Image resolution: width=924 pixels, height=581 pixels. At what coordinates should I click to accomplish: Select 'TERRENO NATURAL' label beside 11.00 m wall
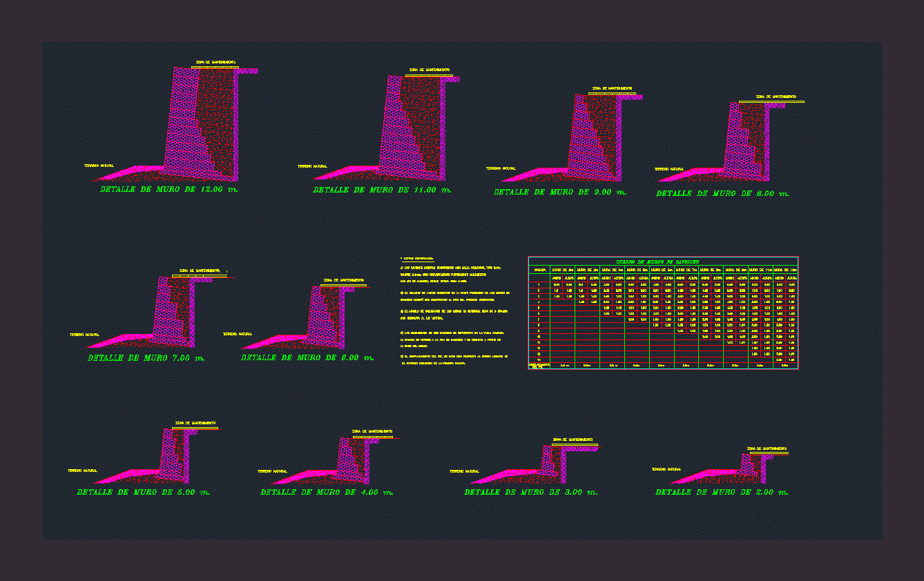(x=312, y=166)
